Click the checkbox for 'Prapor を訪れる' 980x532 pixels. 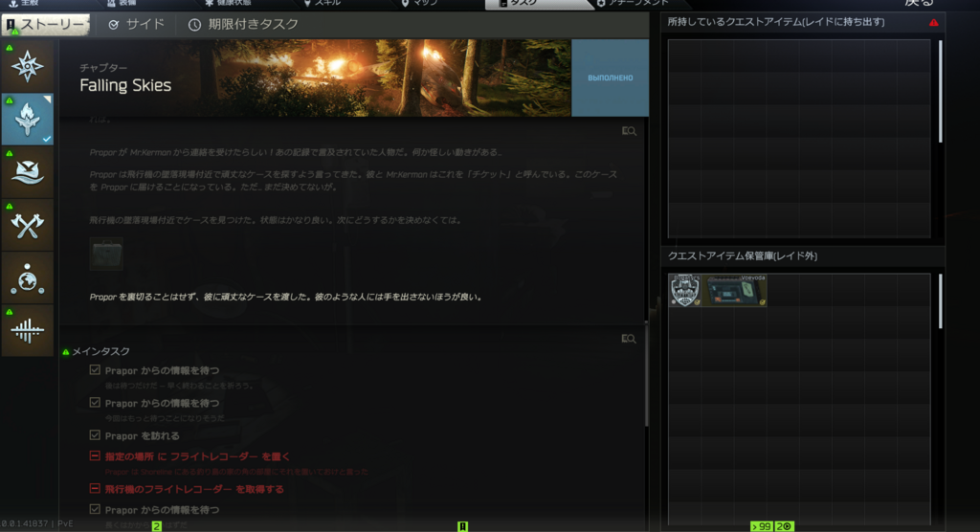click(95, 435)
